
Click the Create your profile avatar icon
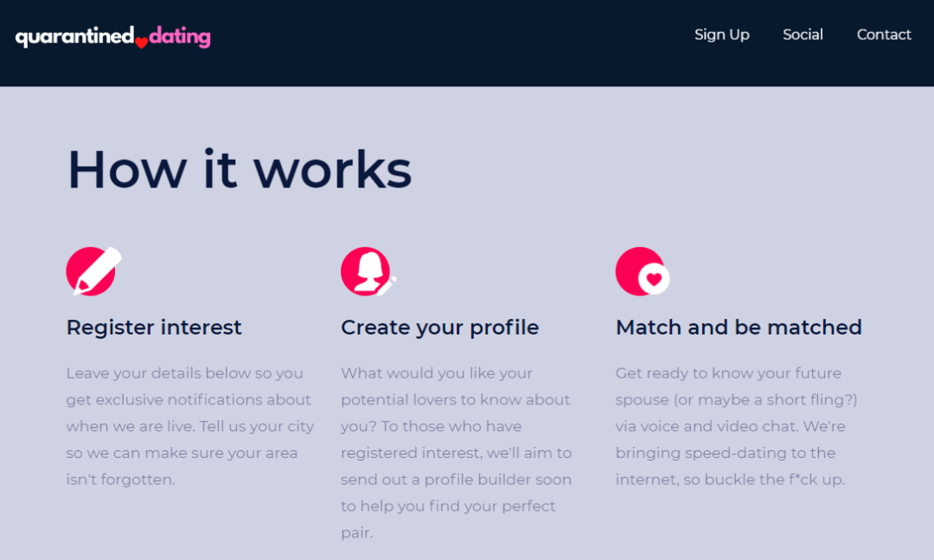click(x=365, y=270)
